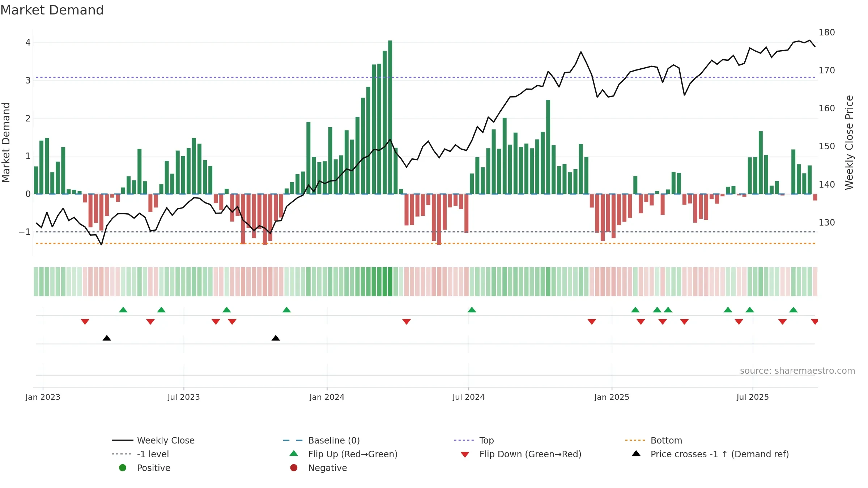Viewport: 868px width, 488px height.
Task: Click the Weekly Close legend entry
Action: coord(153,440)
